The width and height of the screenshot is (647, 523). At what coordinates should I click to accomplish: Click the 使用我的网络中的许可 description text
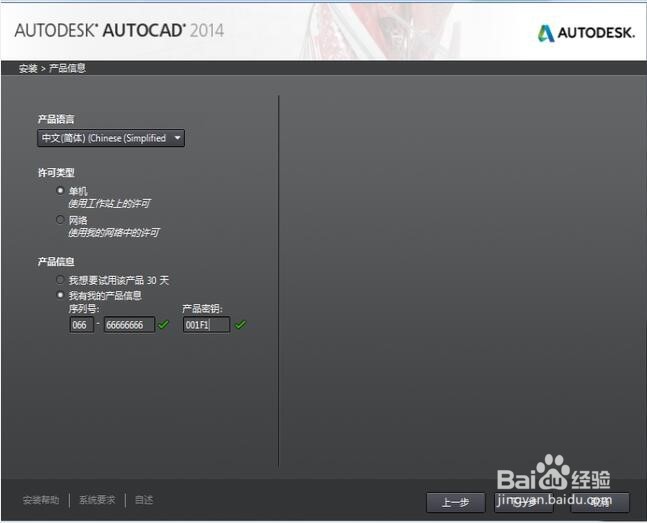coord(114,233)
